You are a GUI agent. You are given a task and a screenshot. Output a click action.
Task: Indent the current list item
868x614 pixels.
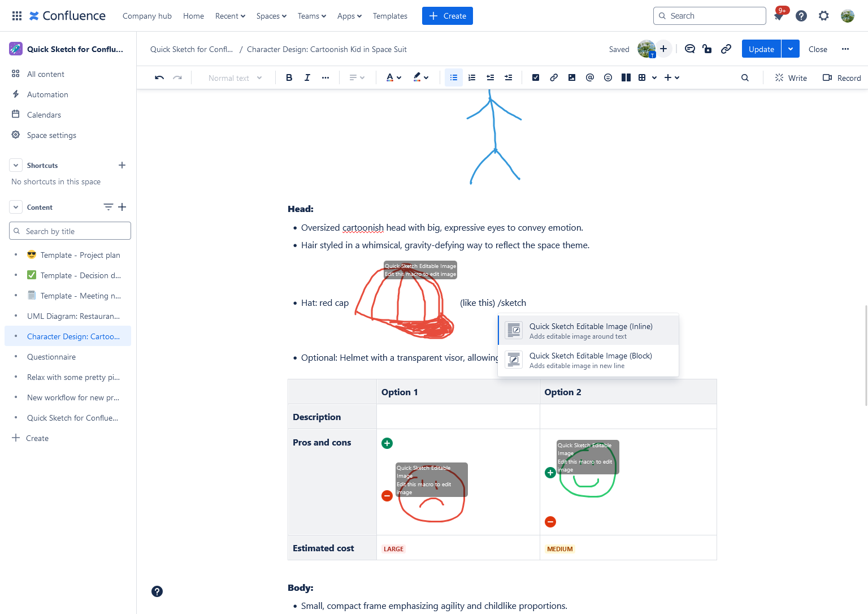pyautogui.click(x=508, y=77)
